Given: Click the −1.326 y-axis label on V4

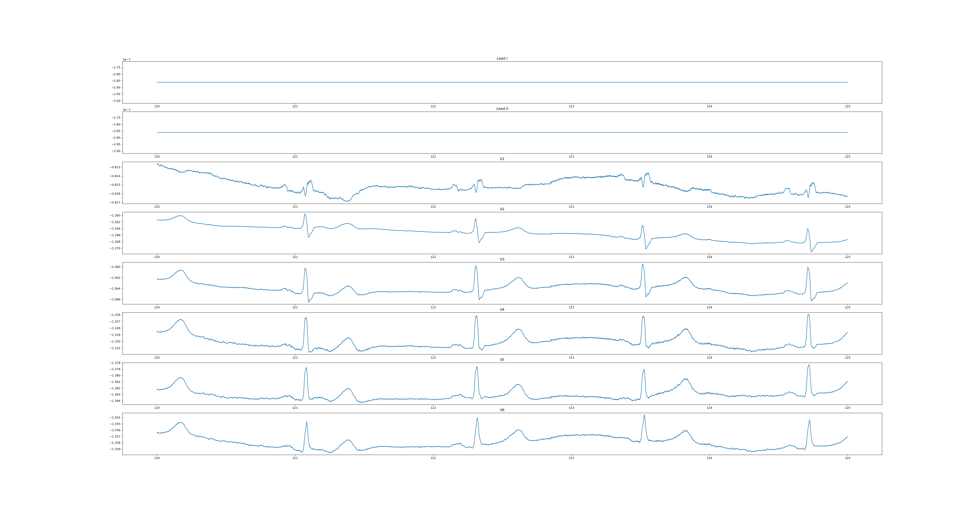Looking at the screenshot, I should click(115, 315).
